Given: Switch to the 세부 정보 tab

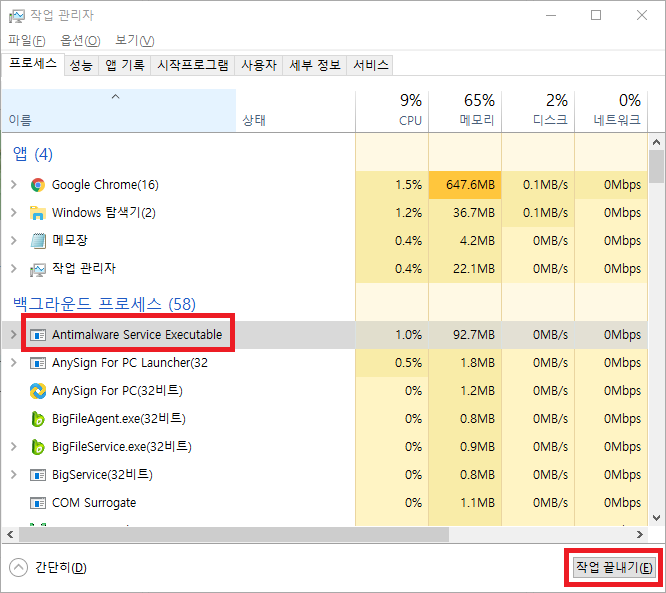Looking at the screenshot, I should 315,65.
